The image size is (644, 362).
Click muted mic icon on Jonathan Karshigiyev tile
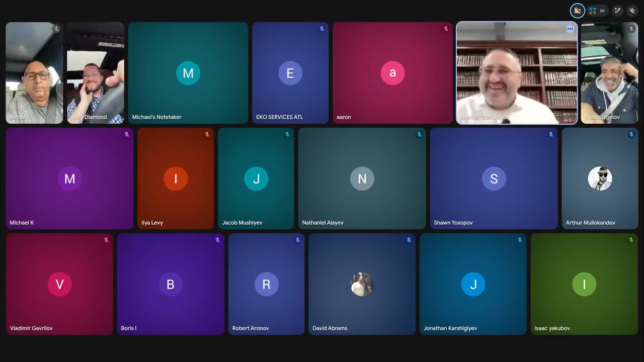coord(520,240)
